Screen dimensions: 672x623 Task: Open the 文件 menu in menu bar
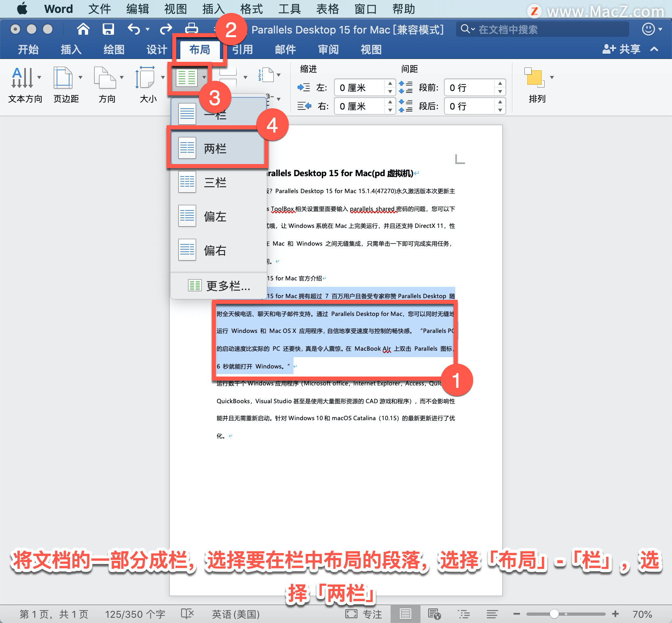[x=99, y=9]
